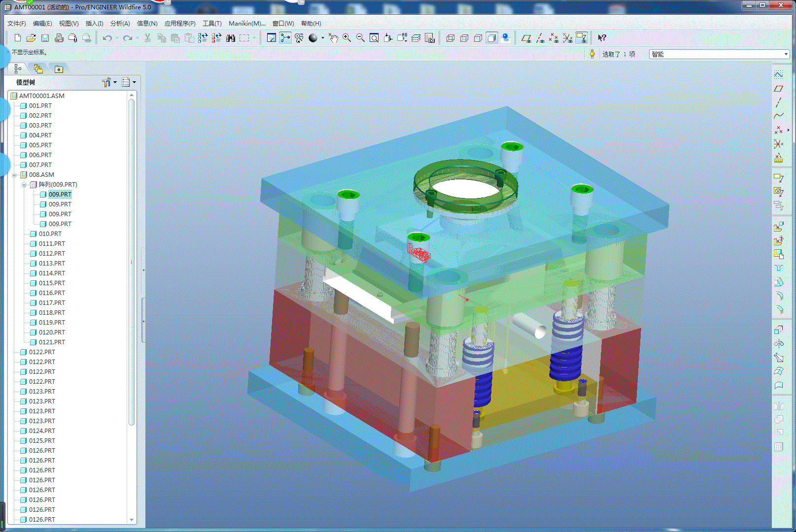The image size is (796, 532).
Task: Open a file using the folder icon
Action: tap(31, 38)
